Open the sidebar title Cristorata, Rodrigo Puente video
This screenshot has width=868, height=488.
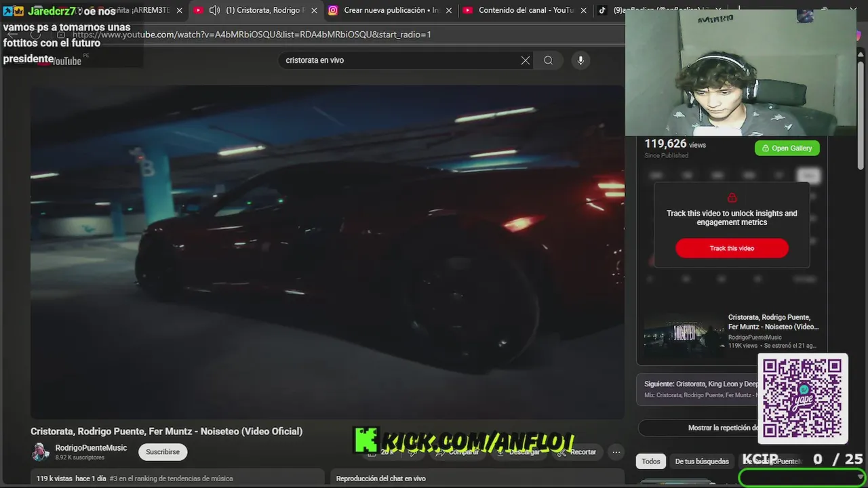click(x=774, y=322)
